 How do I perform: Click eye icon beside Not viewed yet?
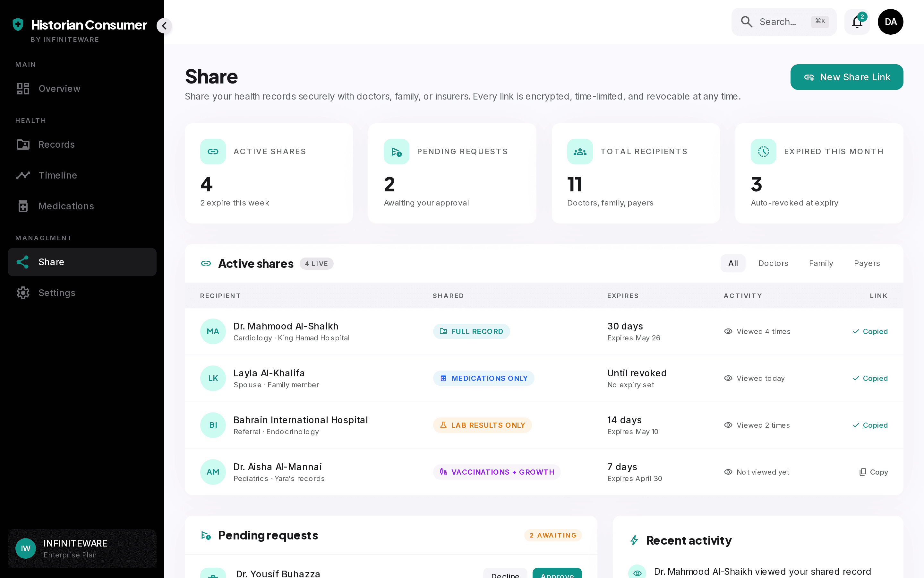point(728,472)
